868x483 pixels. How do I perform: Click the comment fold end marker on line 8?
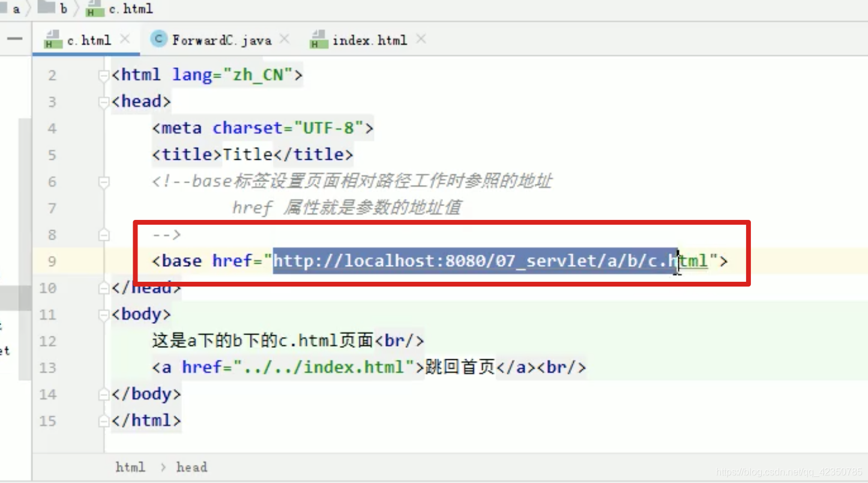pos(104,235)
